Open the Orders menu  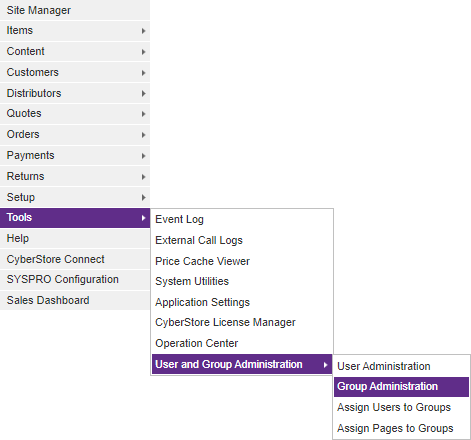point(75,135)
